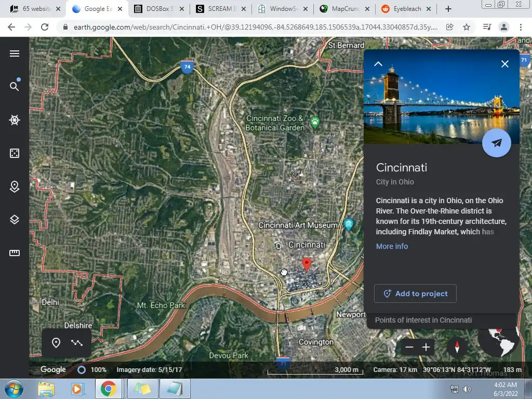Share this page icon in address bar
This screenshot has width=532, height=399.
(x=449, y=27)
